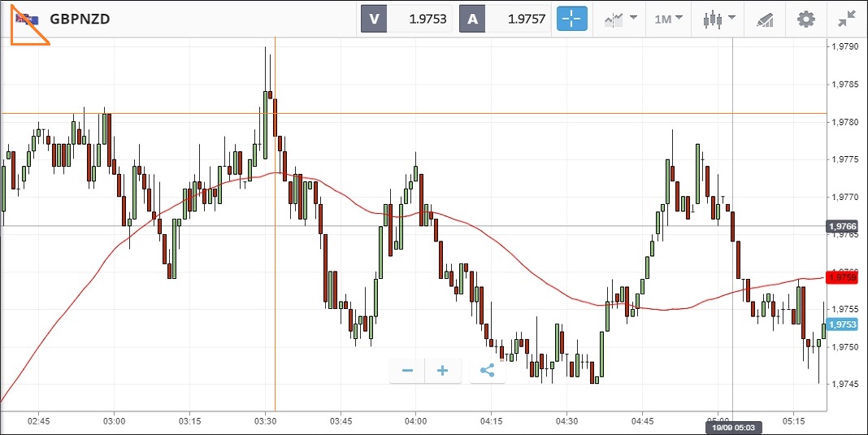Image resolution: width=868 pixels, height=435 pixels.
Task: Toggle the crosshair cursor tool
Action: [571, 19]
